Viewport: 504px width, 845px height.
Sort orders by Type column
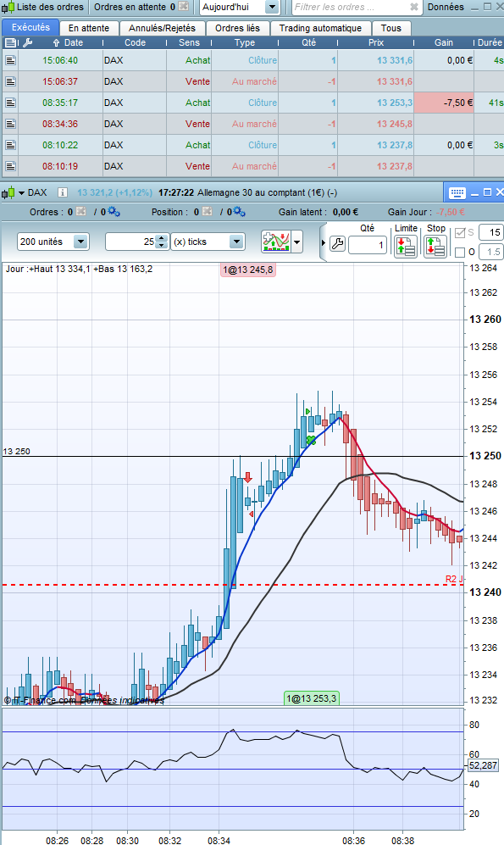point(245,42)
